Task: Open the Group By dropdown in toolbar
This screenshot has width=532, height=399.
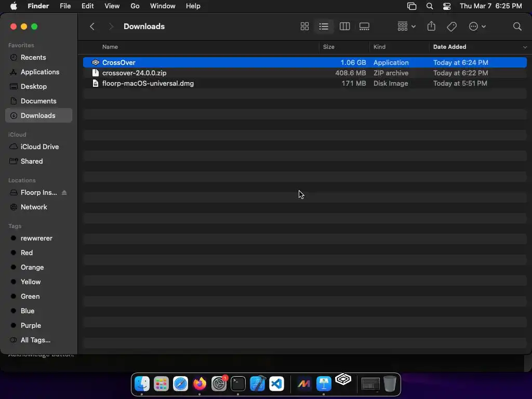Action: coord(406,26)
